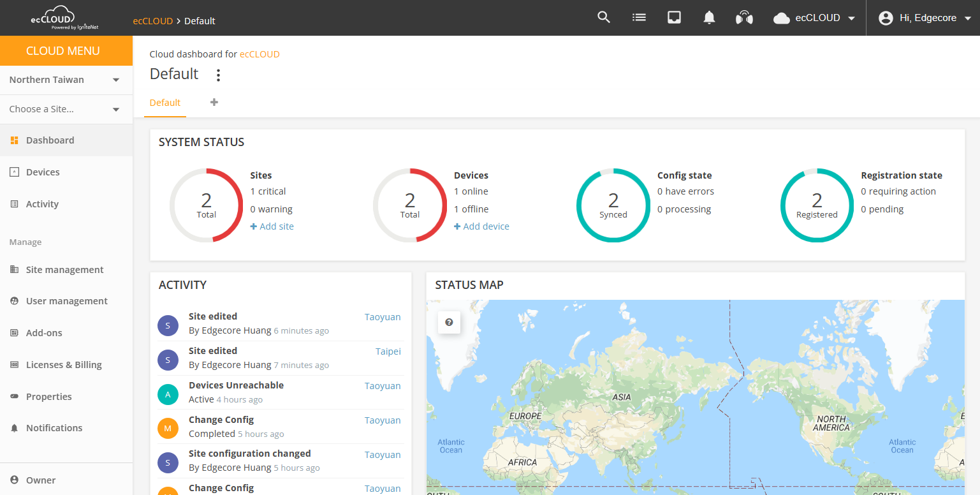
Task: Click the Licenses & Billing icon
Action: coord(14,365)
